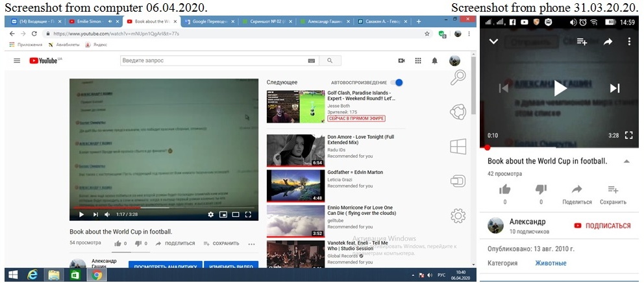This screenshot has width=644, height=283.
Task: Open the Авиабилеты bookmark
Action: click(x=63, y=44)
